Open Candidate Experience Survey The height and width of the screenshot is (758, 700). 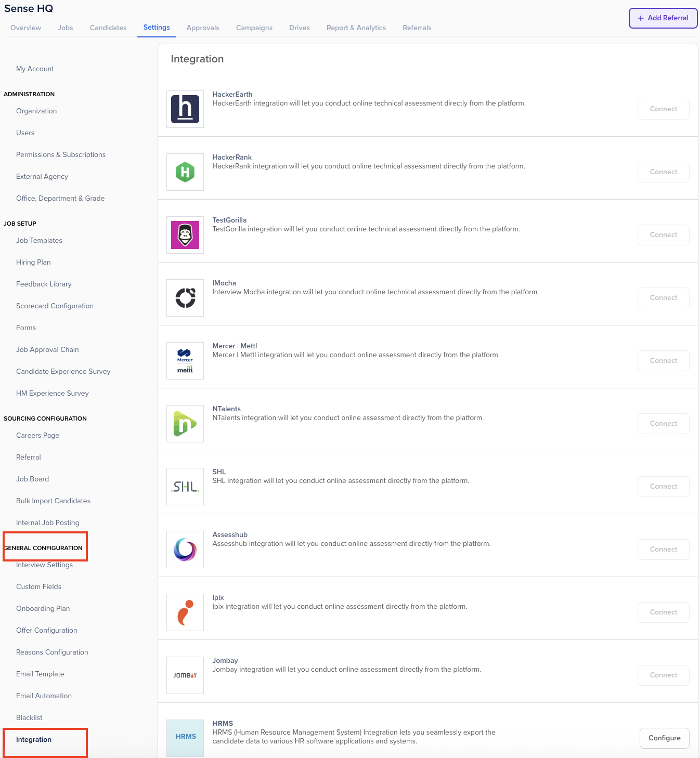click(63, 371)
